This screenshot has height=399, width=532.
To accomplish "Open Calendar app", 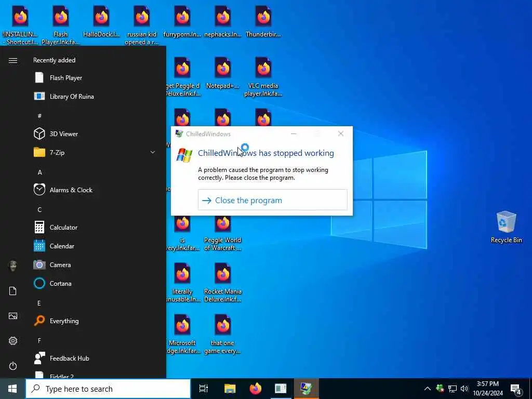I will [95, 246].
